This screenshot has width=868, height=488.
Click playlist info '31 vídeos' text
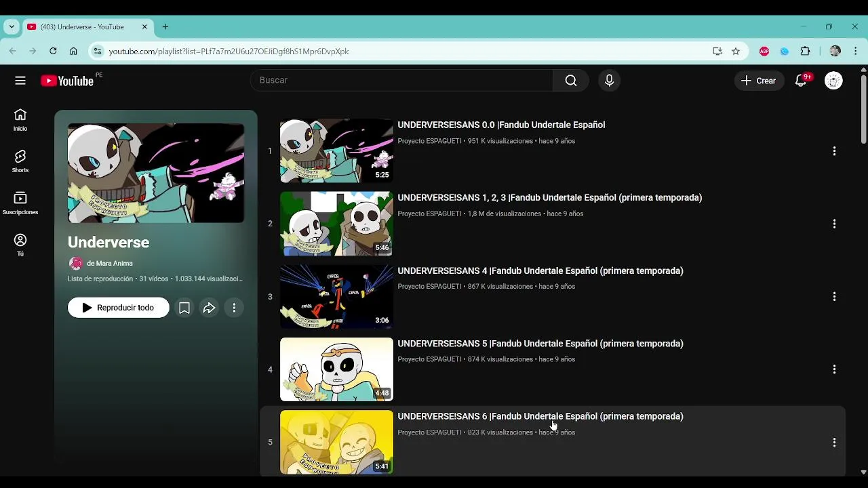point(153,279)
